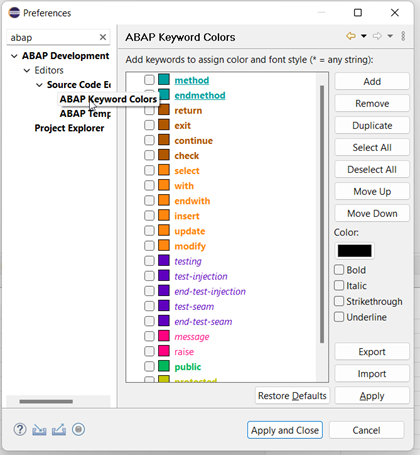Click the Oomph preference recorder icon
Viewport: 420px width, 455px height.
79,429
